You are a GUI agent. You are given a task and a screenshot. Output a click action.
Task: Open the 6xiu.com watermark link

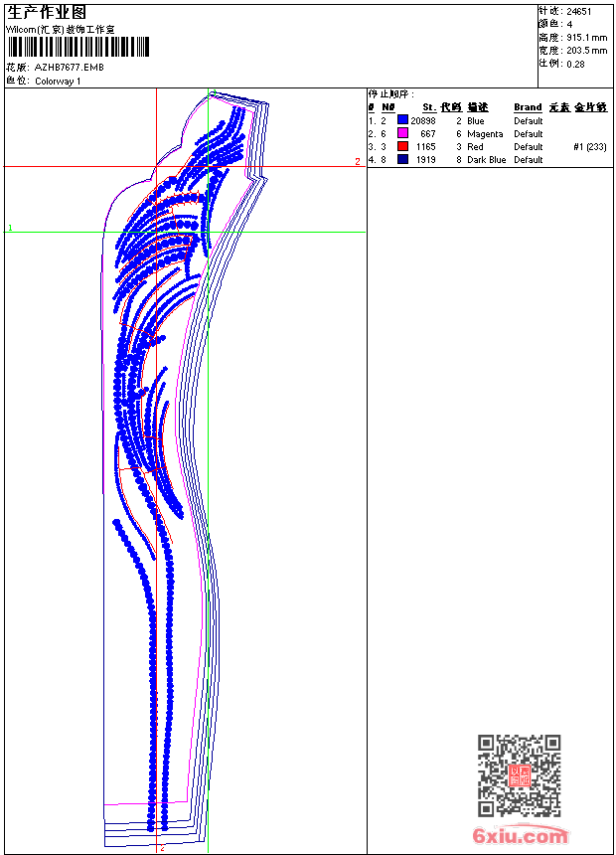click(x=520, y=836)
